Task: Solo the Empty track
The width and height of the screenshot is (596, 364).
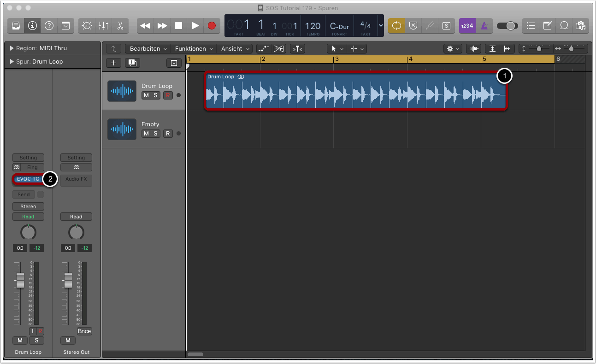Action: point(156,134)
